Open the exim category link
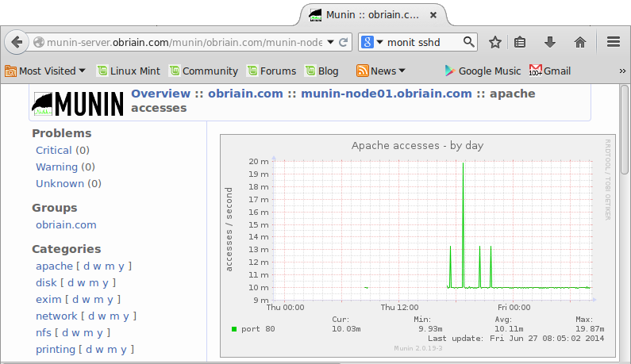This screenshot has height=364, width=631. pos(48,300)
